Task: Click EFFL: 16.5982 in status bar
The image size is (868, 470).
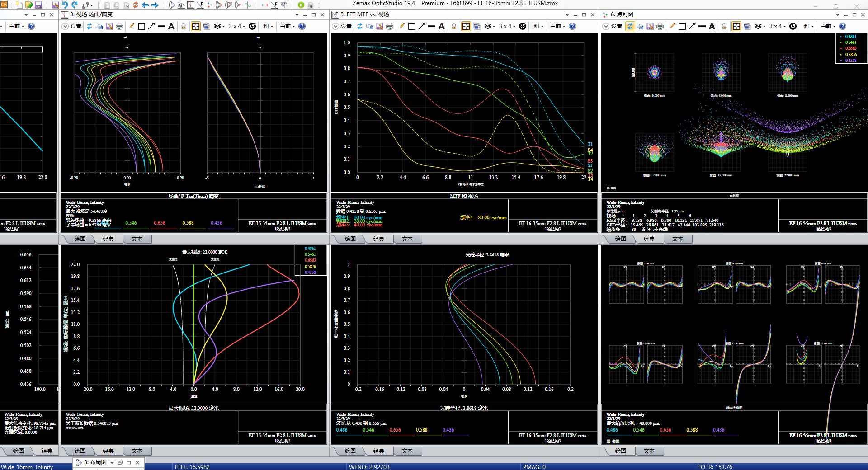Action: (192, 467)
